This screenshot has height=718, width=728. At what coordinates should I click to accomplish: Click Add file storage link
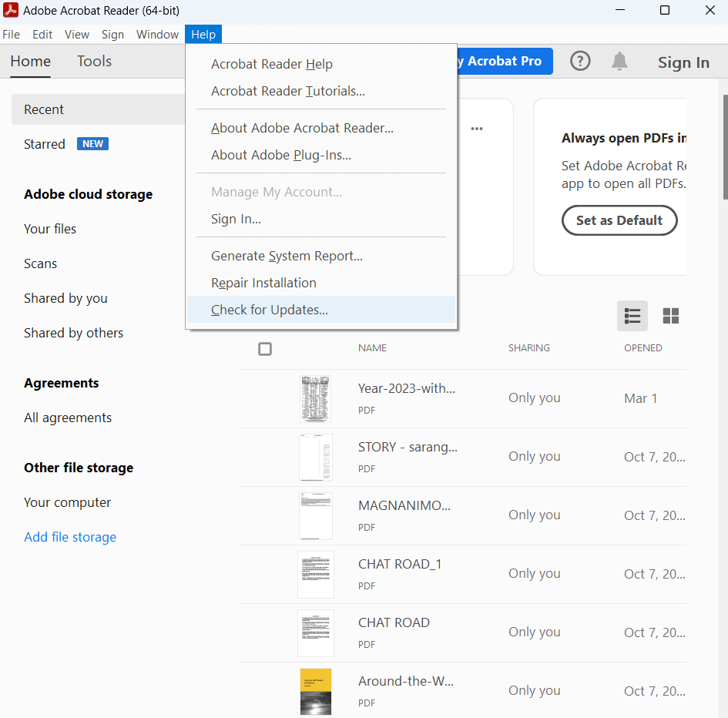[x=70, y=537]
